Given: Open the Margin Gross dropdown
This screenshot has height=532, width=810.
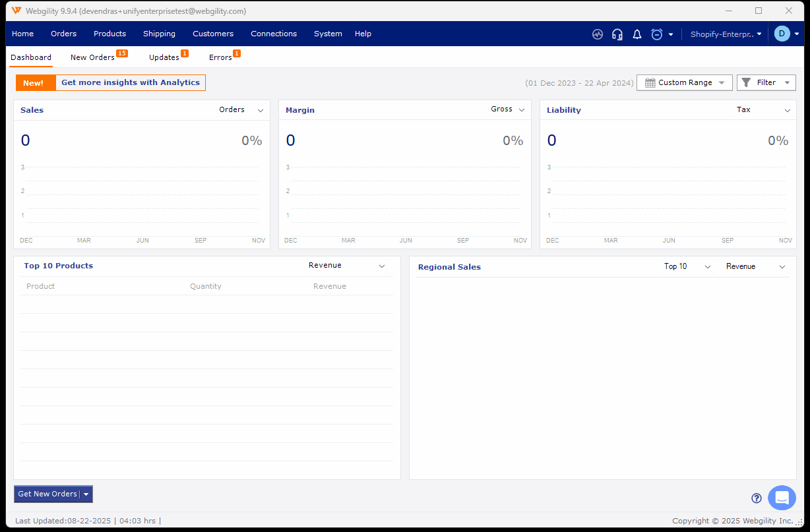Looking at the screenshot, I should [x=508, y=109].
